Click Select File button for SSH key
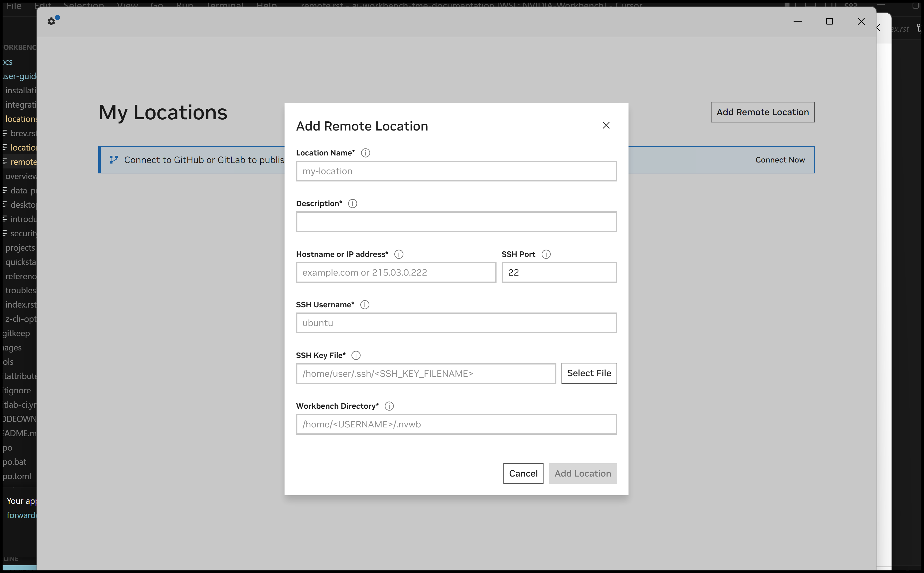924x573 pixels. (x=589, y=373)
